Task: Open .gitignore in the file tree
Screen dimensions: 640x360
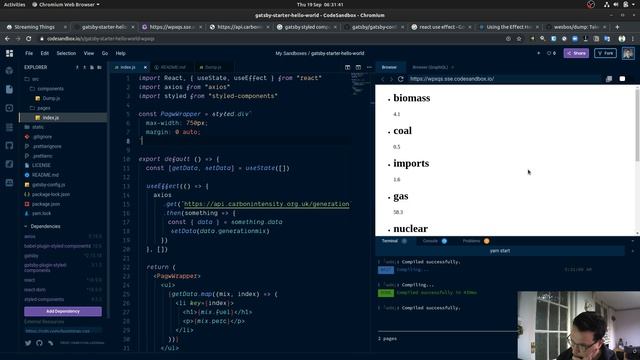Action: (x=42, y=137)
